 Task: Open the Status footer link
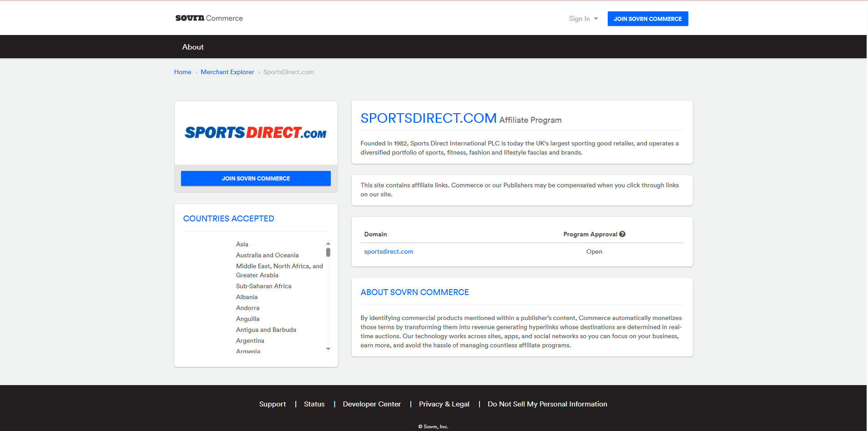click(x=314, y=404)
